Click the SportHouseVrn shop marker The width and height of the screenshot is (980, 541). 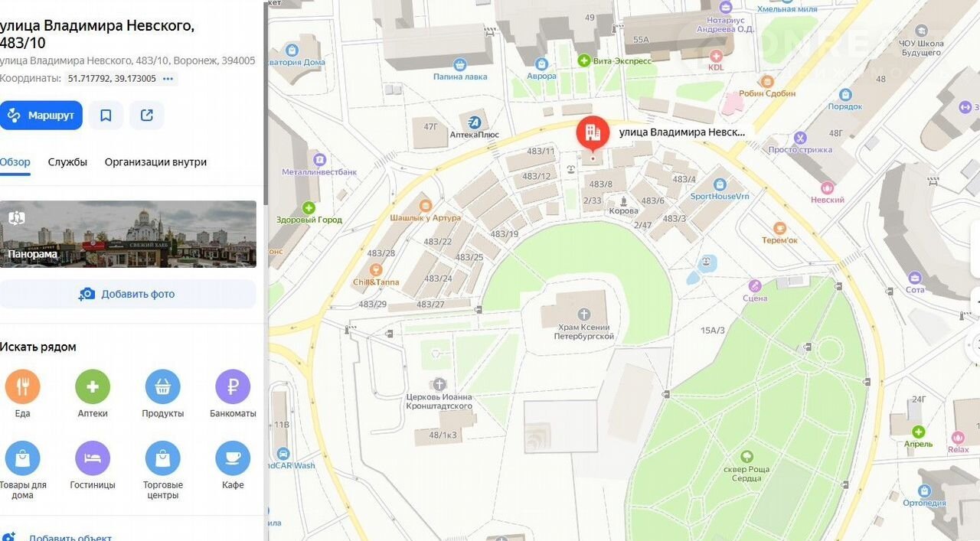click(720, 184)
